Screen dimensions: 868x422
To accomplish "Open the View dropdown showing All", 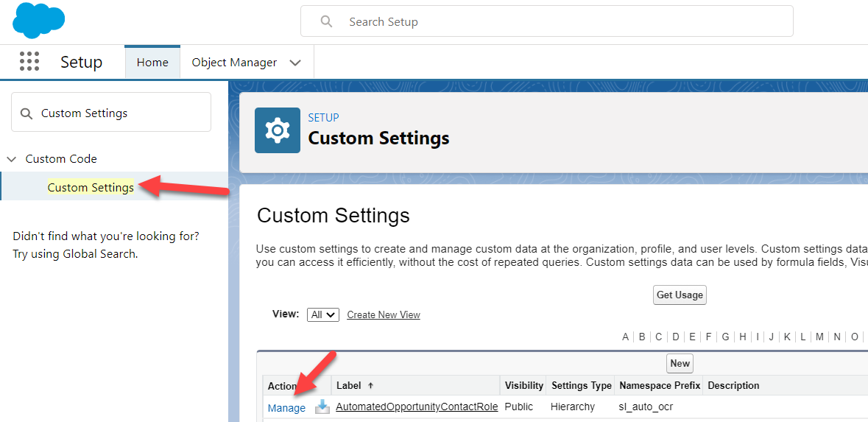I will pos(322,314).
